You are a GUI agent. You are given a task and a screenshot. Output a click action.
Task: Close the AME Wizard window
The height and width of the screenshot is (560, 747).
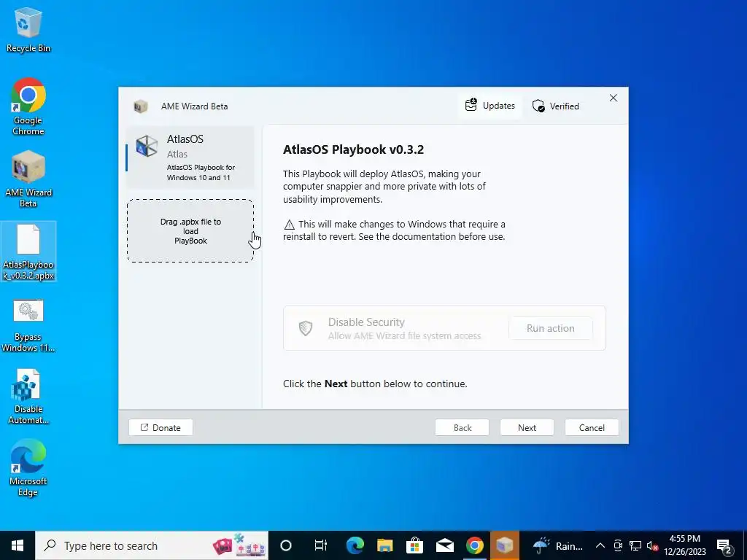[x=613, y=98]
